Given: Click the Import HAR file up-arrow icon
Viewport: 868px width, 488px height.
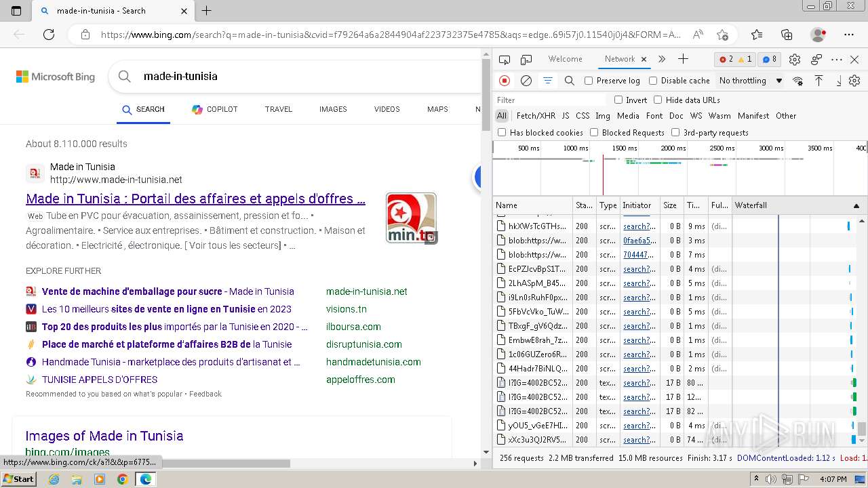Looking at the screenshot, I should pos(819,81).
